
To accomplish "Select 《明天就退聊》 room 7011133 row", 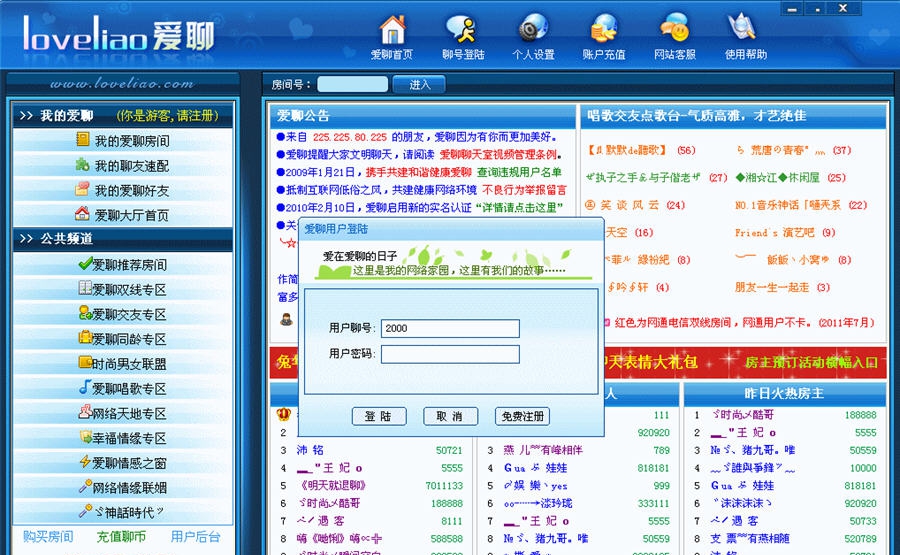I will point(371,486).
